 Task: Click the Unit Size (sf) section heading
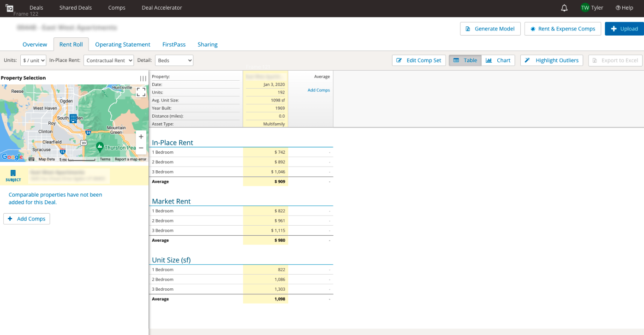pyautogui.click(x=171, y=260)
